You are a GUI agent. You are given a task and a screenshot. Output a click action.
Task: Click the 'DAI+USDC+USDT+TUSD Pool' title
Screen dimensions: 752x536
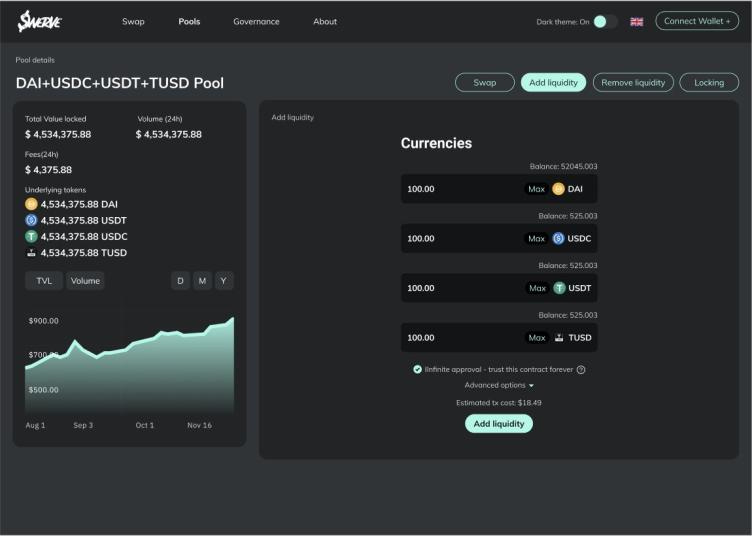(120, 83)
